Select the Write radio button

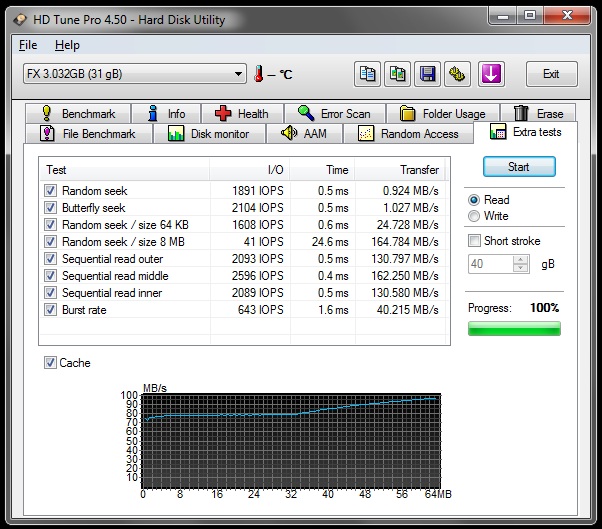(474, 216)
